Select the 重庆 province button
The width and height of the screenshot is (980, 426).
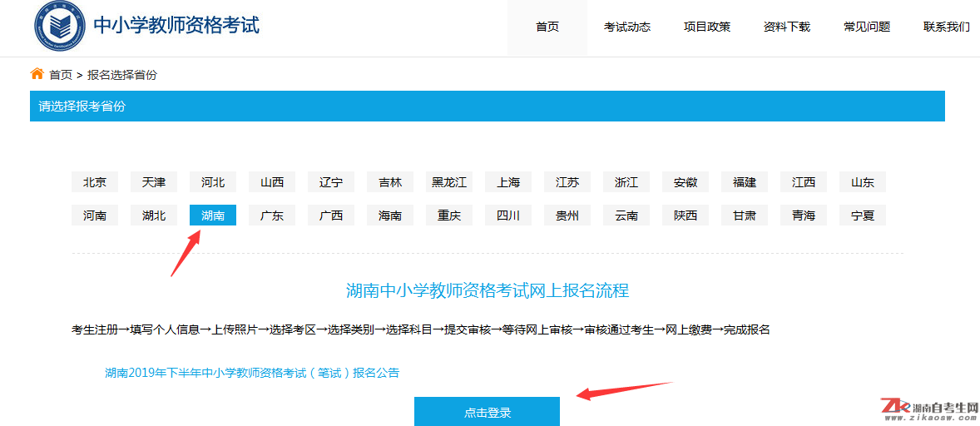(448, 215)
